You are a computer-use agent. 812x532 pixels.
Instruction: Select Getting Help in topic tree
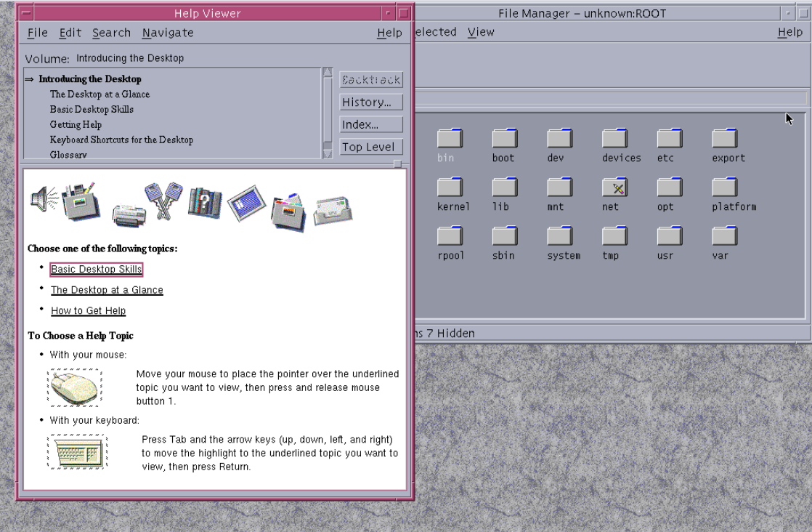(x=76, y=124)
